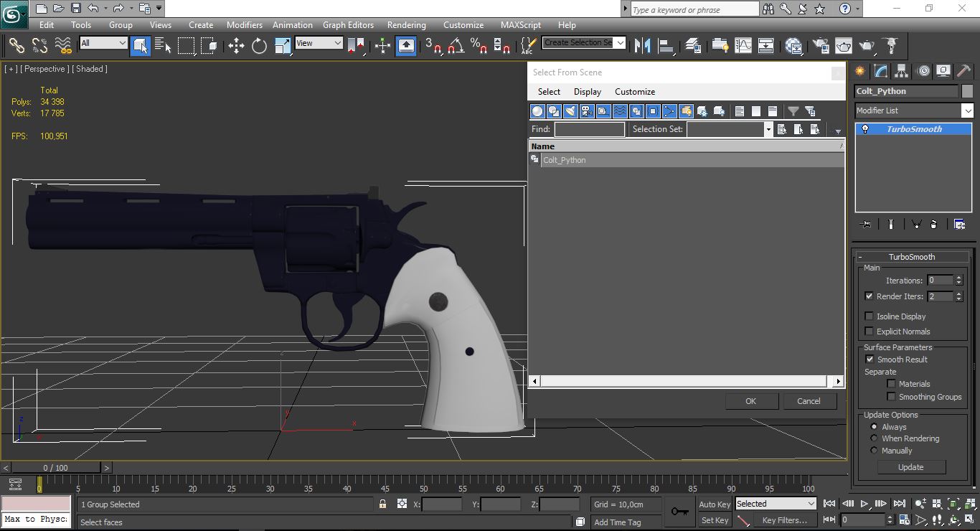
Task: Open the Graph Editors menu
Action: 348,24
